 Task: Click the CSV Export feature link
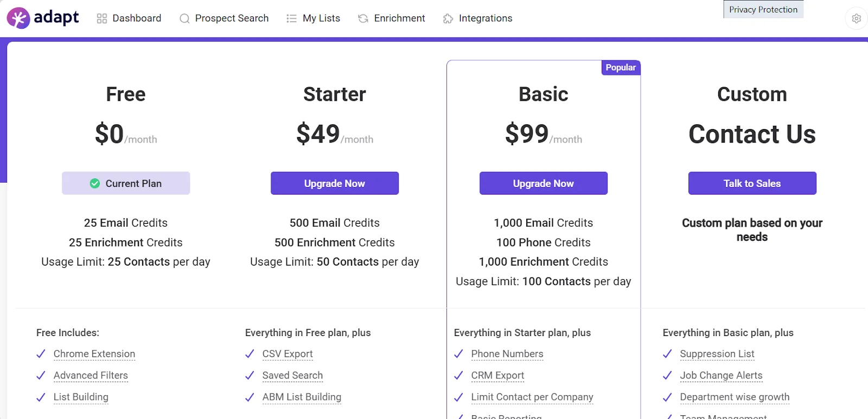point(288,354)
